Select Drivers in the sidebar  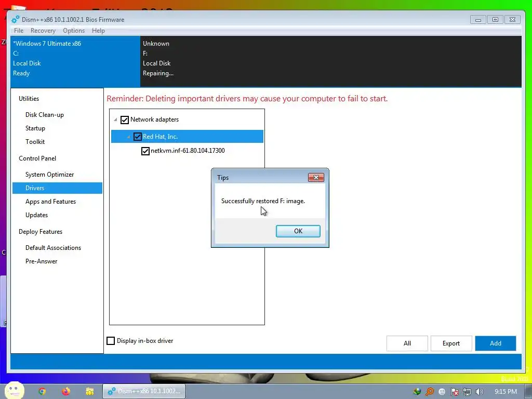pos(57,188)
